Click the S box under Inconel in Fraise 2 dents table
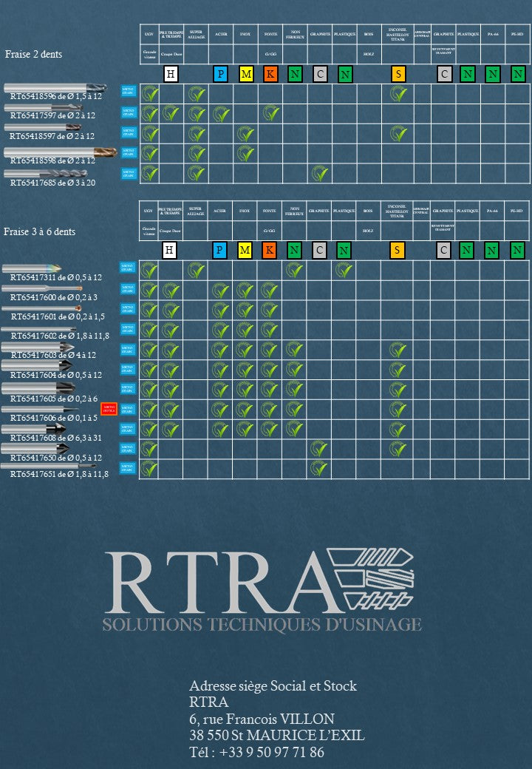This screenshot has height=769, width=532. click(x=398, y=74)
